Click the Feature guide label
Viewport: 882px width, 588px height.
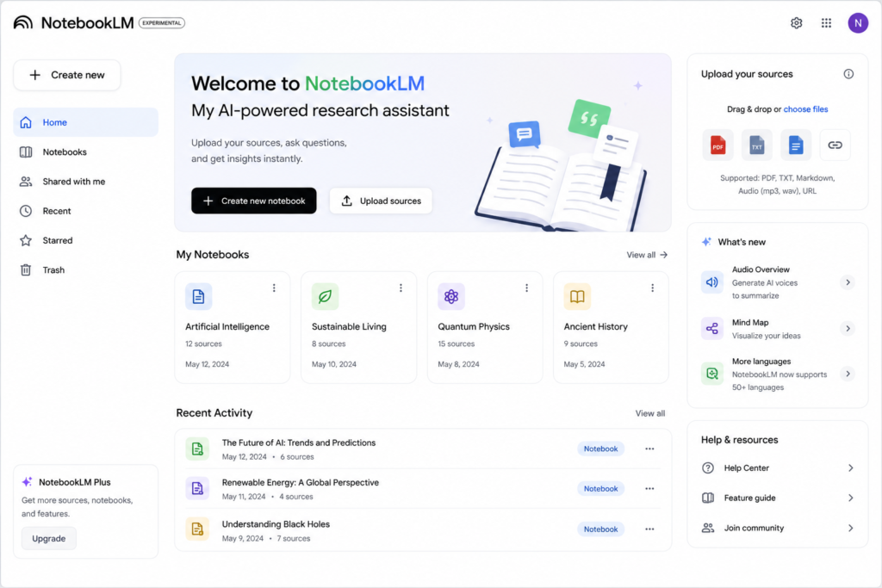pos(750,498)
